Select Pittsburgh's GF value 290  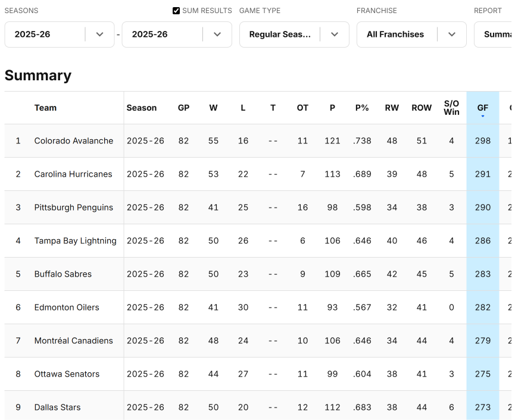coord(483,207)
